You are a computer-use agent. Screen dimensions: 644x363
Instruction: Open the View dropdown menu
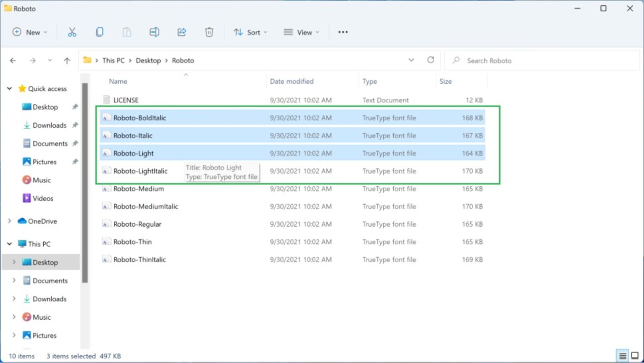(x=301, y=32)
